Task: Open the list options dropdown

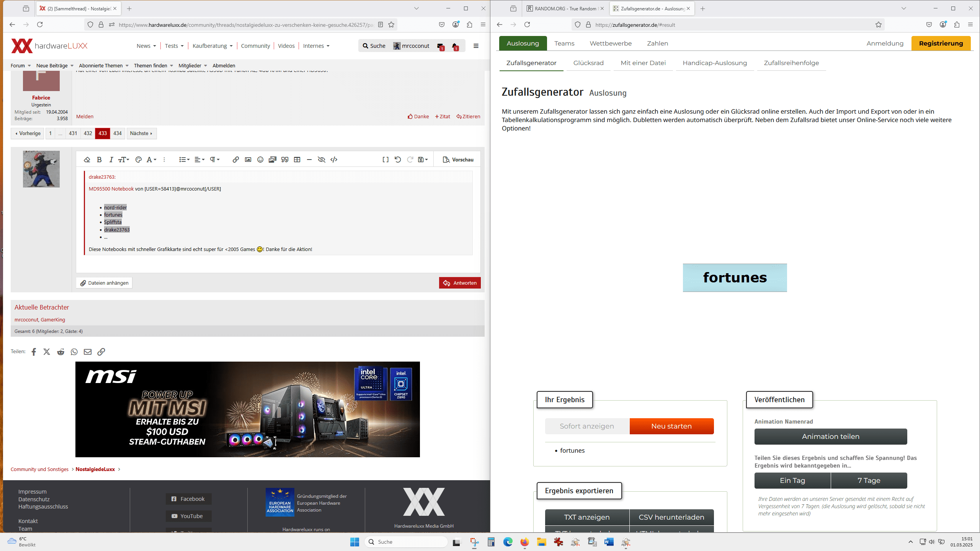Action: 184,160
